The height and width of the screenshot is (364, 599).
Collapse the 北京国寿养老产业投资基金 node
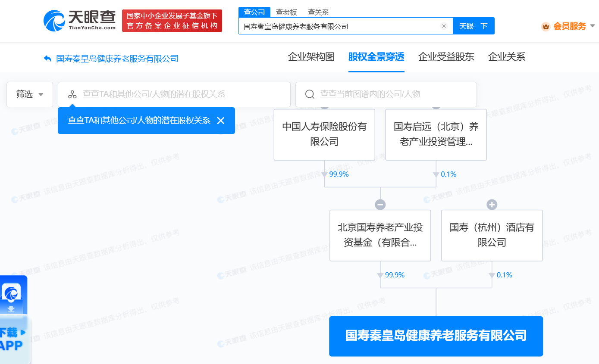(x=380, y=205)
